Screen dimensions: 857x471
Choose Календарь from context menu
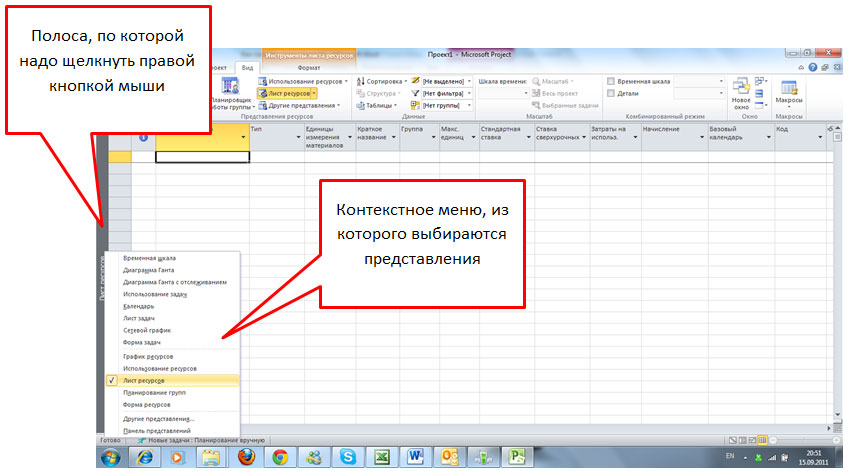click(172, 306)
